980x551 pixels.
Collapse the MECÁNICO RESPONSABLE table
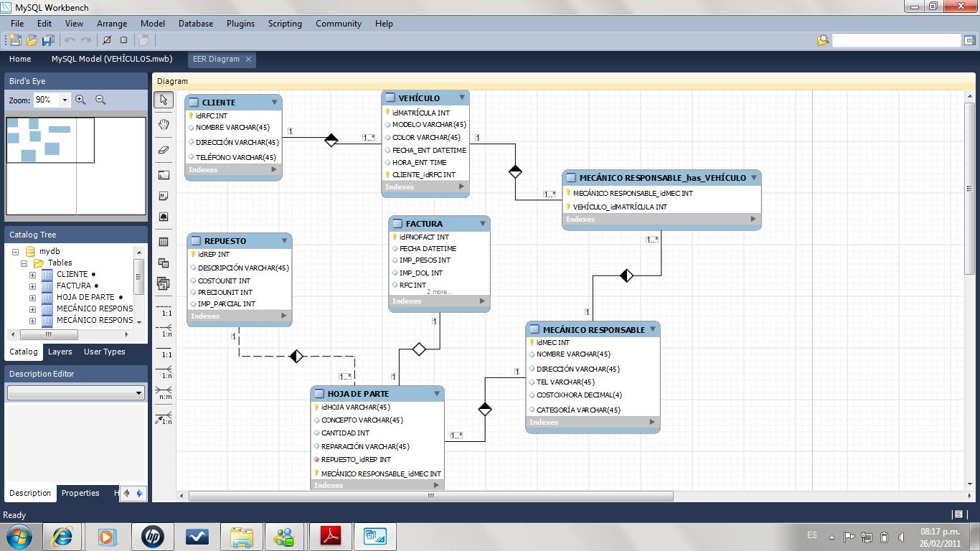click(652, 329)
